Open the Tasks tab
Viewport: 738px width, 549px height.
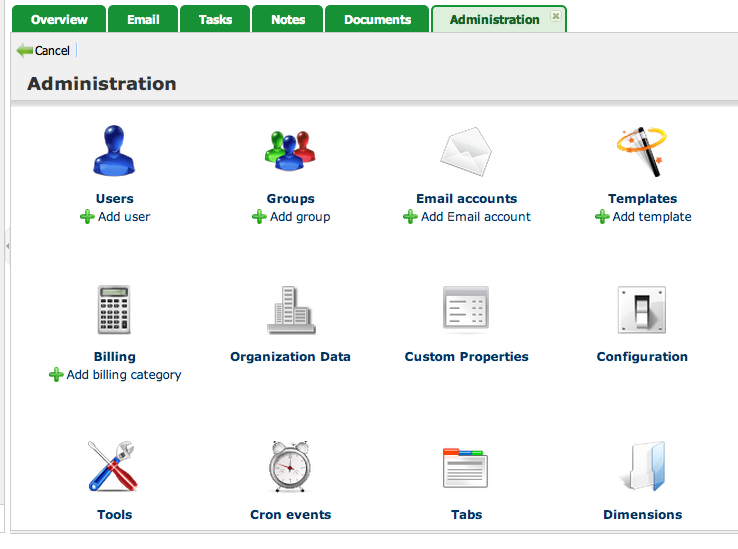215,19
